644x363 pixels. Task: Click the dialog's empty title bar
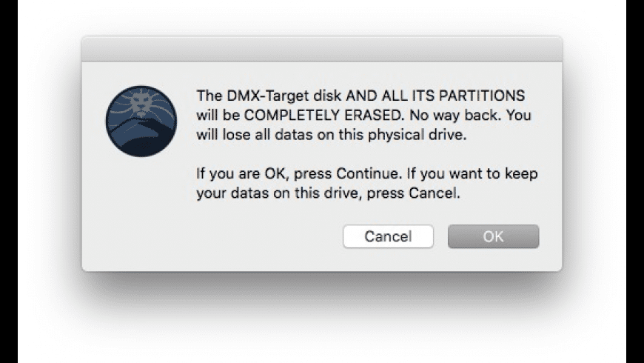[321, 49]
